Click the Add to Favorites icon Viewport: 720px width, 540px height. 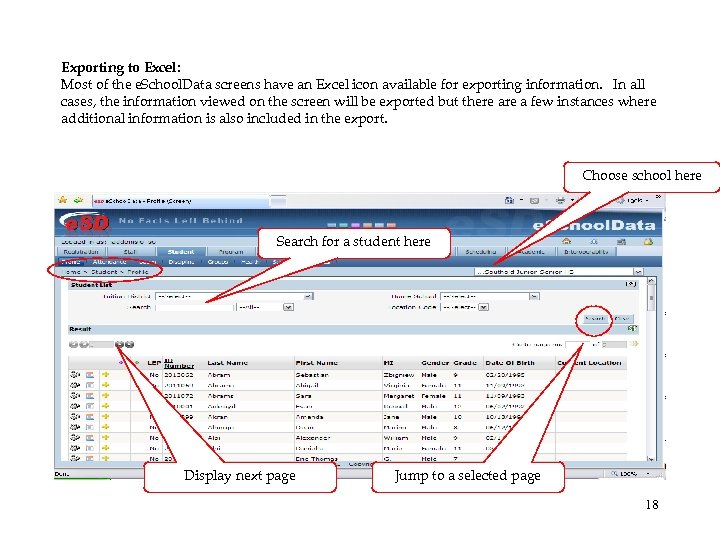pyautogui.click(x=79, y=200)
